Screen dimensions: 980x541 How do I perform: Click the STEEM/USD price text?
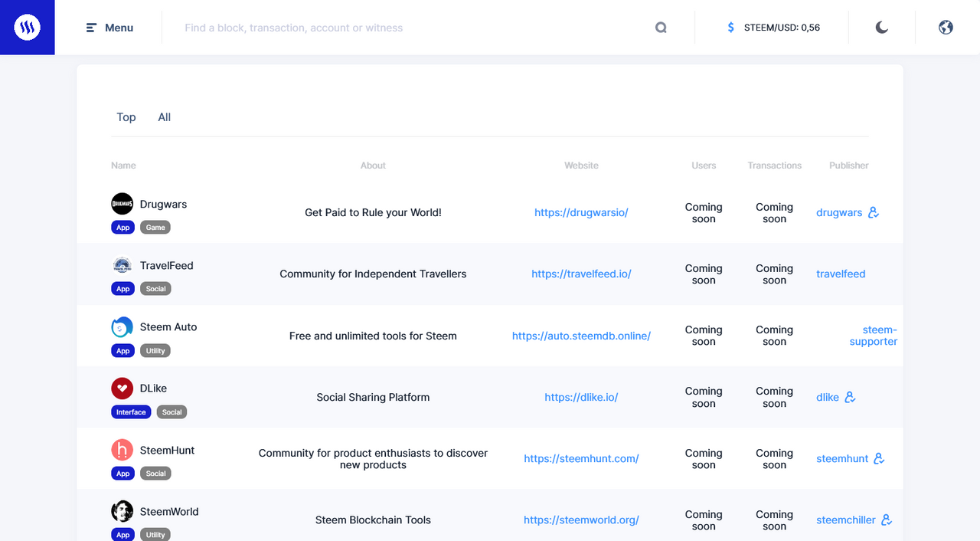[782, 28]
